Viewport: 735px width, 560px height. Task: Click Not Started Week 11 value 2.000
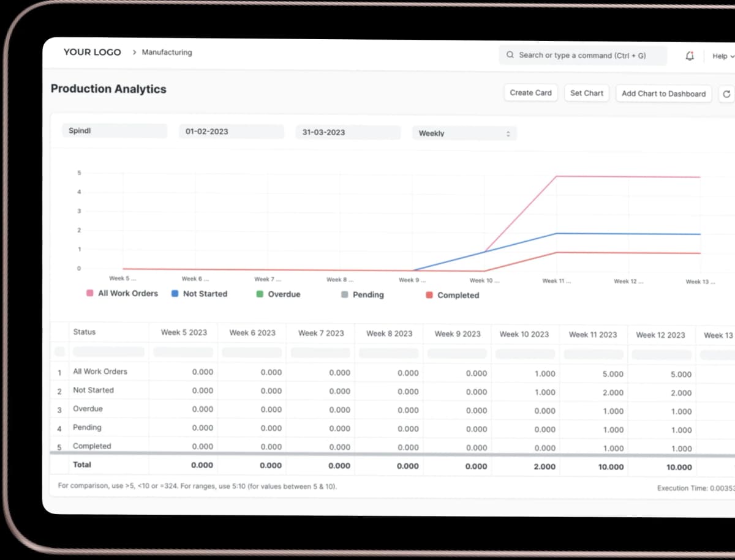click(x=613, y=393)
